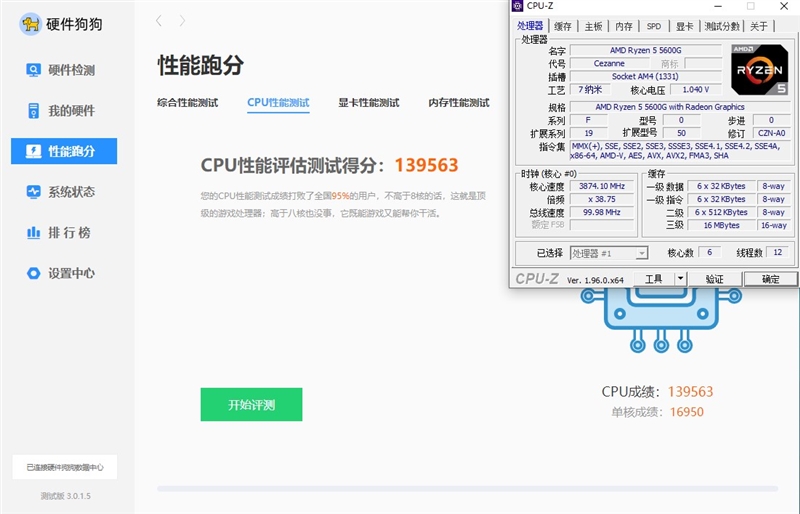Open the 测试分数 tab in CPU-Z
The width and height of the screenshot is (800, 514).
click(x=722, y=27)
